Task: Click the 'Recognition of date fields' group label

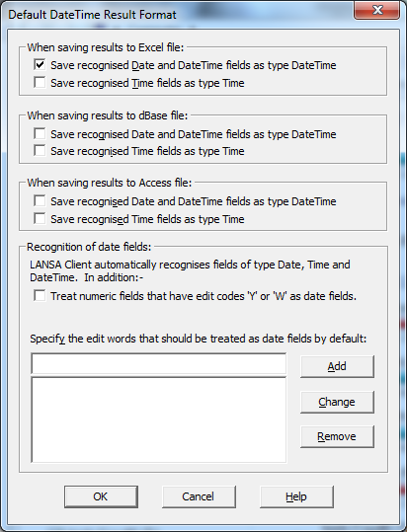Action: coord(89,247)
